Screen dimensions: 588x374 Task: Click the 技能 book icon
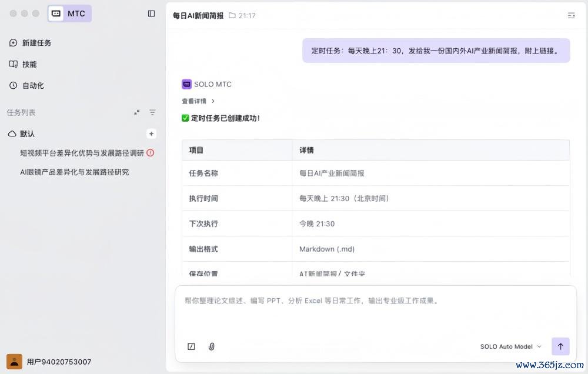pos(13,64)
